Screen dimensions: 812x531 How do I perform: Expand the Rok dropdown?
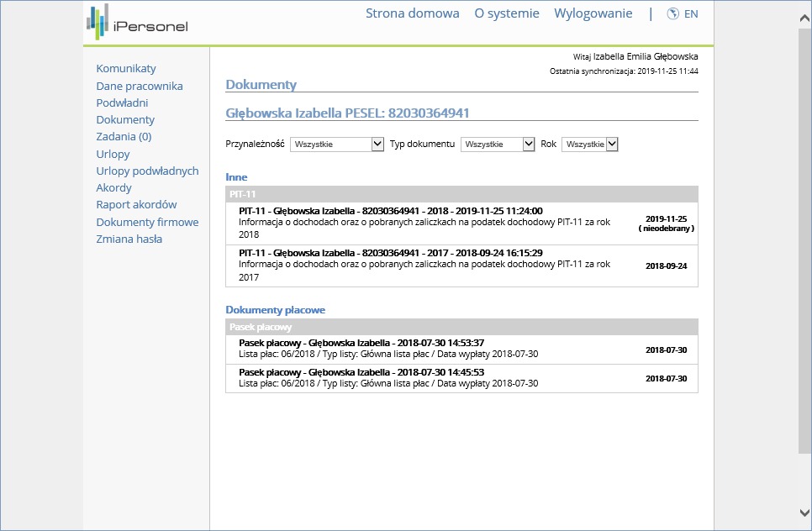[589, 145]
